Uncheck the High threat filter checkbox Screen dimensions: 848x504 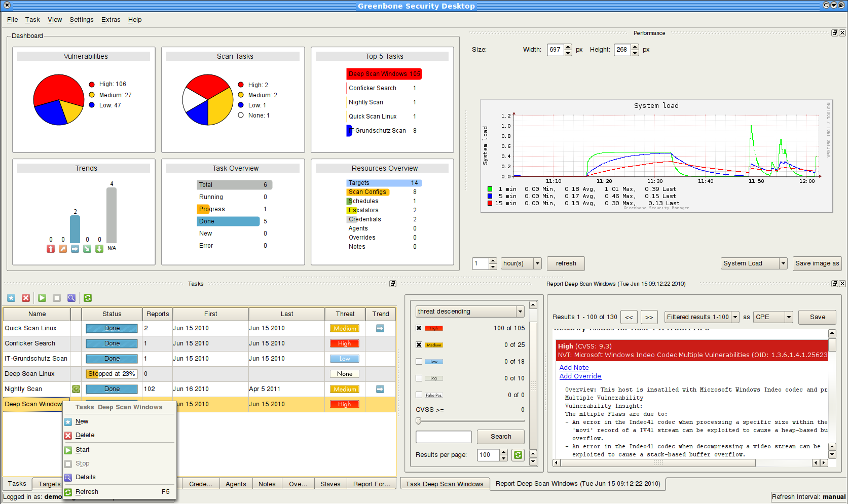419,328
